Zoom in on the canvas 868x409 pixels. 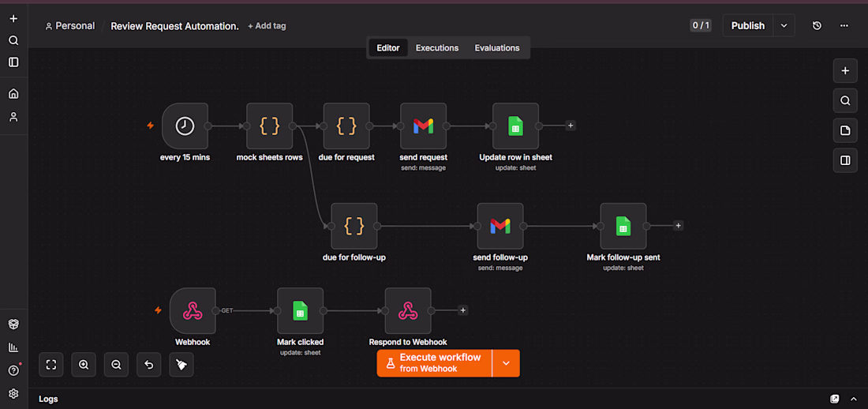click(x=84, y=365)
